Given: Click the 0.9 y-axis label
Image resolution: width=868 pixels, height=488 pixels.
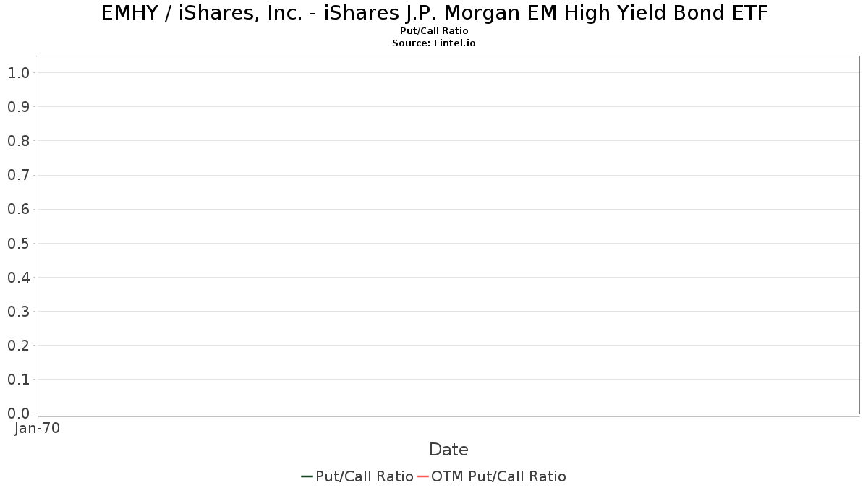Looking at the screenshot, I should (x=18, y=107).
